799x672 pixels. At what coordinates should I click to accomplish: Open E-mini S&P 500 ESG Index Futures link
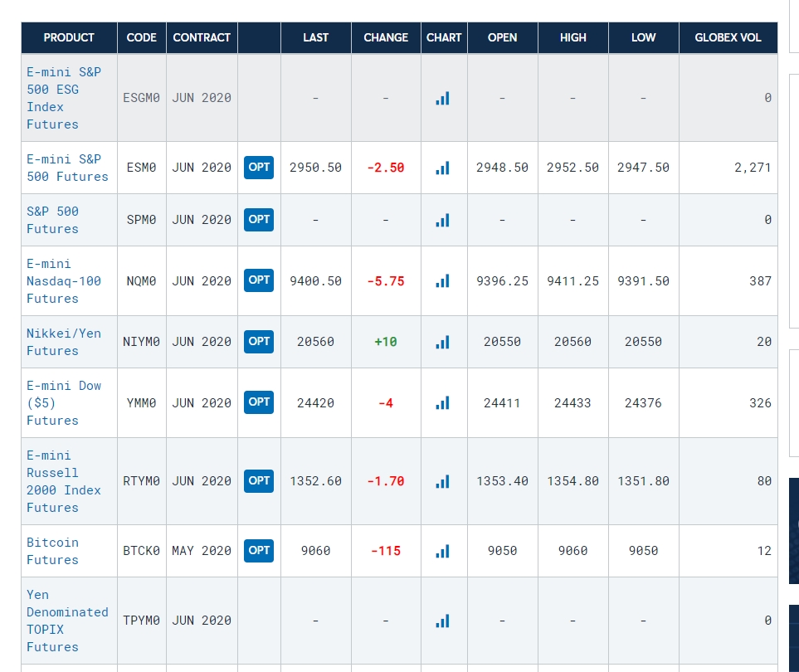pos(64,98)
